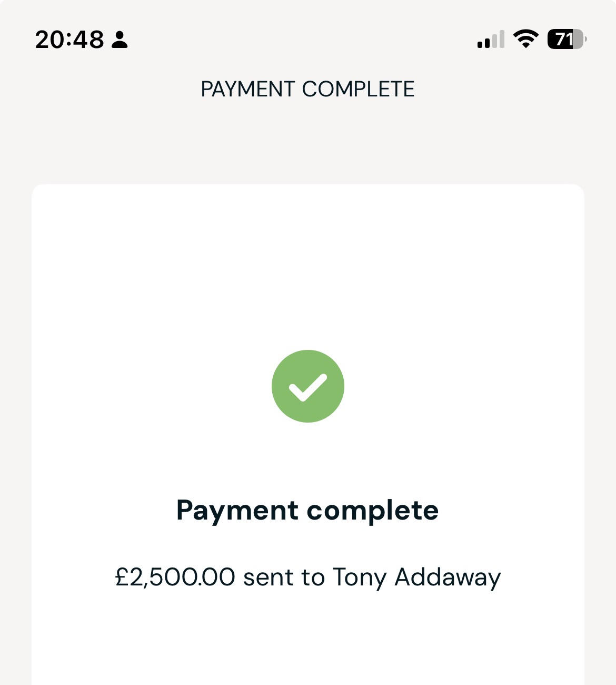Tap the £2,500.00 amount text

click(175, 577)
